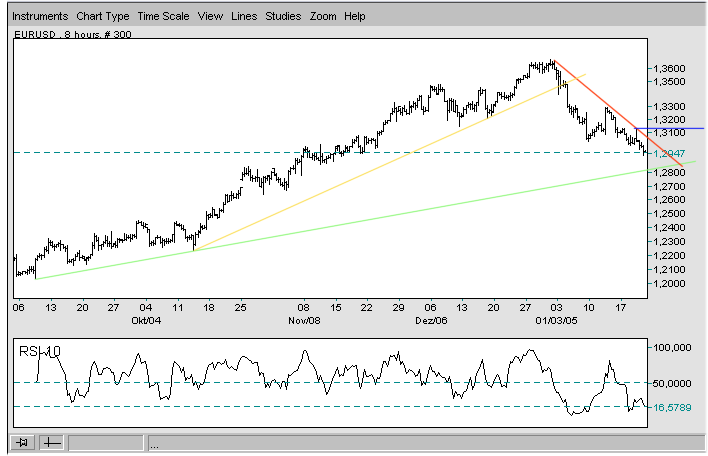The image size is (708, 456).
Task: Click the 1,2000 price axis label
Action: 669,284
